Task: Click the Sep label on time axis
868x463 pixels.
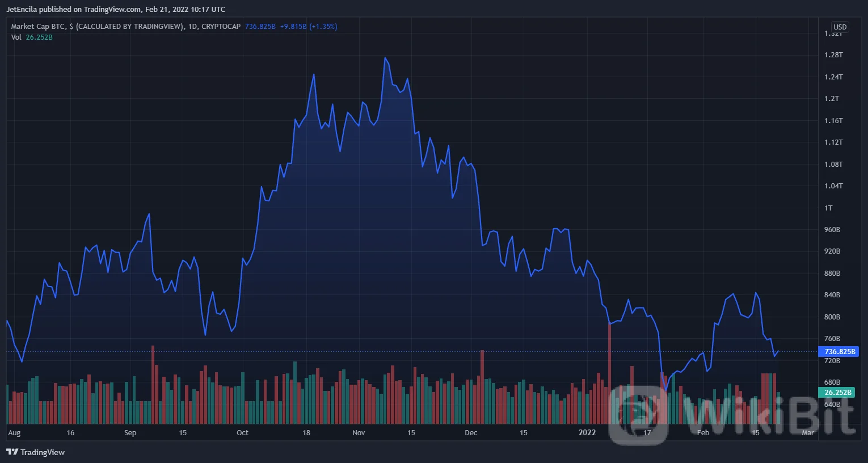Action: tap(130, 433)
